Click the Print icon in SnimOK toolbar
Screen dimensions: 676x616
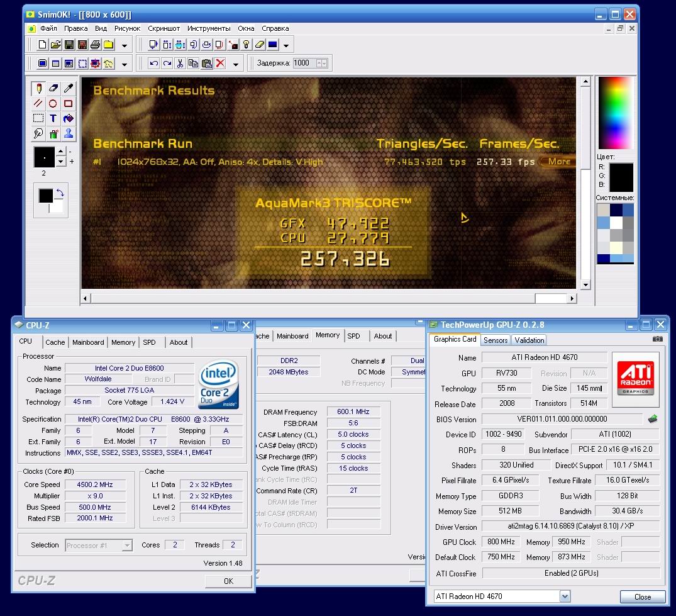[x=96, y=45]
